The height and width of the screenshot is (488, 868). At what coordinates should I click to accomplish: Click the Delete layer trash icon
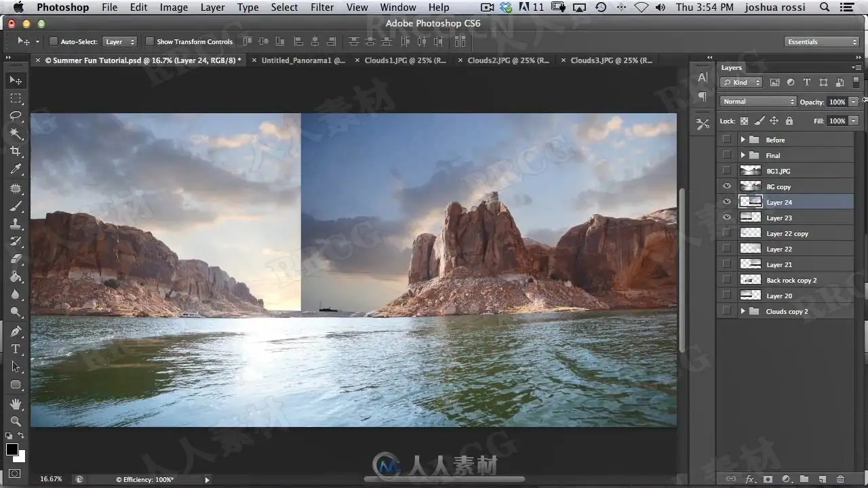click(841, 479)
